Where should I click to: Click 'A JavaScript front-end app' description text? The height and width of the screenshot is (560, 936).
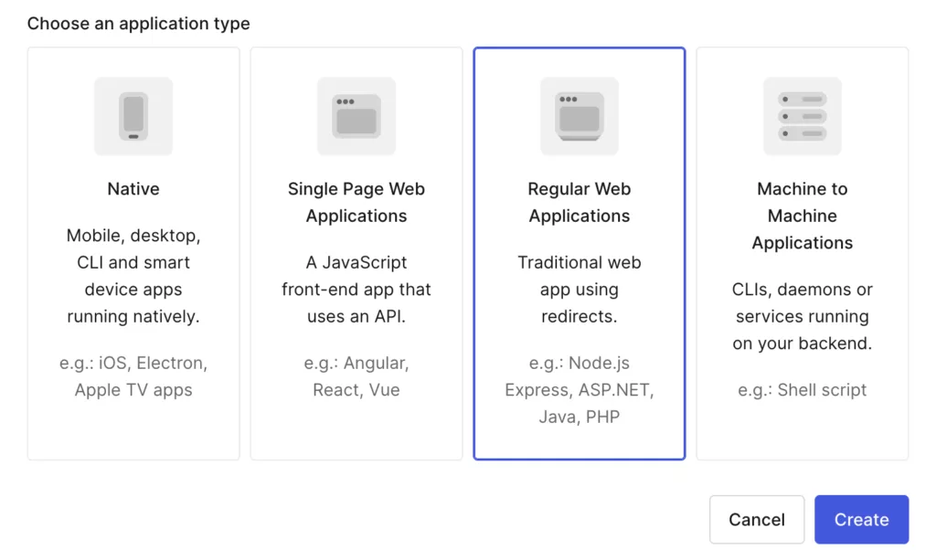tap(356, 290)
